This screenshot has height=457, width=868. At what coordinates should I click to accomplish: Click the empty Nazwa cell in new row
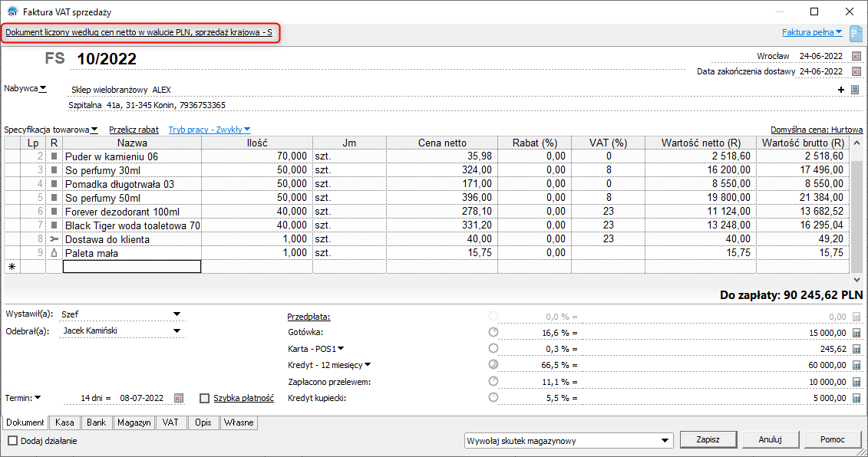(132, 267)
